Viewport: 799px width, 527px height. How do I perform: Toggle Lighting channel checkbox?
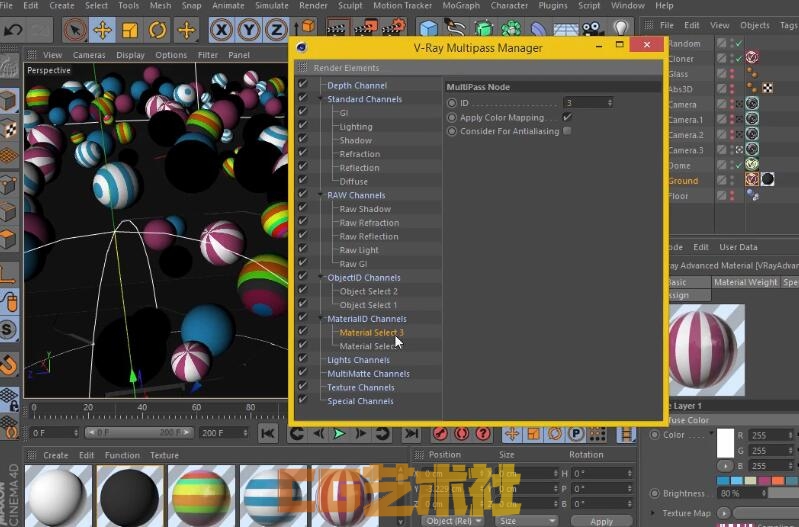303,125
